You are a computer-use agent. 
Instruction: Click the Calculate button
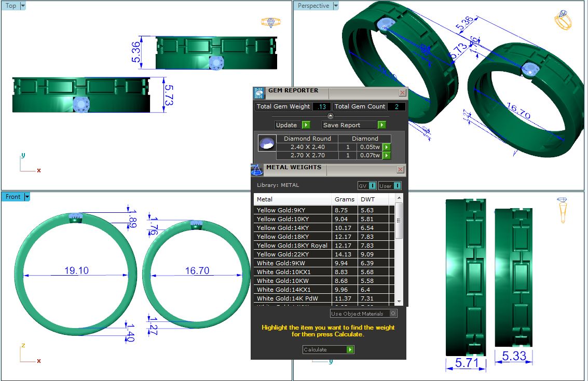pos(329,350)
